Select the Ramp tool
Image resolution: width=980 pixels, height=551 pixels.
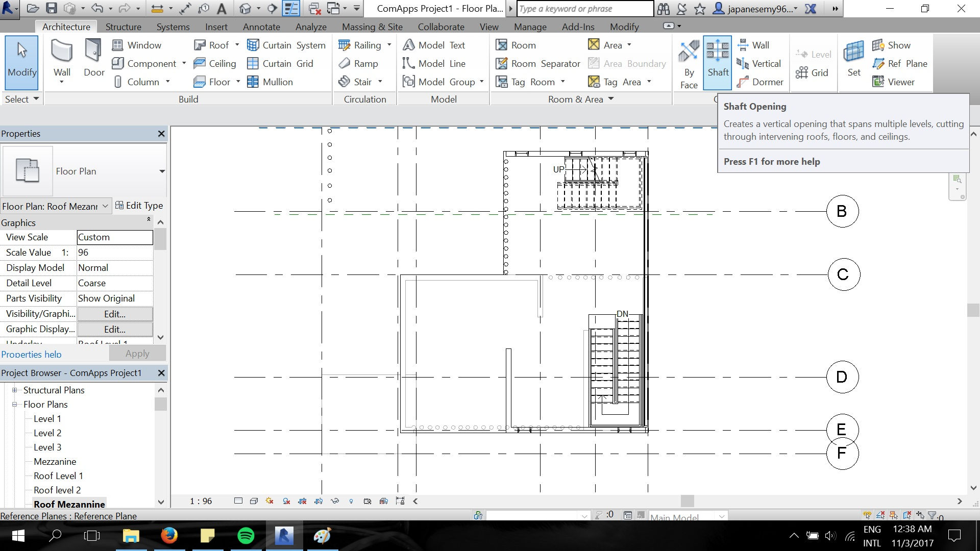(359, 63)
